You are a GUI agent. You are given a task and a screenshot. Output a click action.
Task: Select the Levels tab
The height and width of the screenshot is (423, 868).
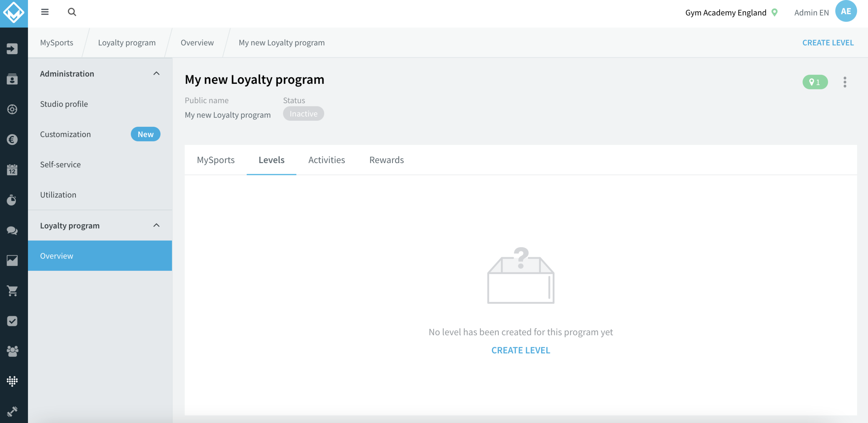pos(271,160)
